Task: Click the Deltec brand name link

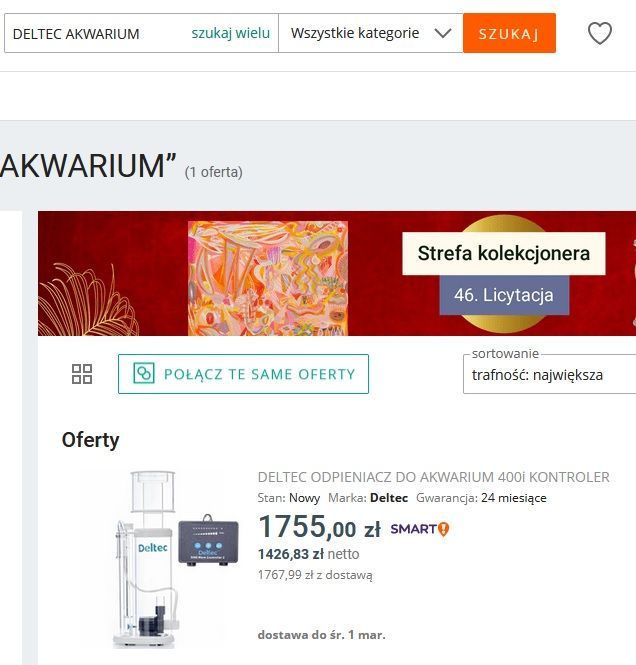Action: 389,497
